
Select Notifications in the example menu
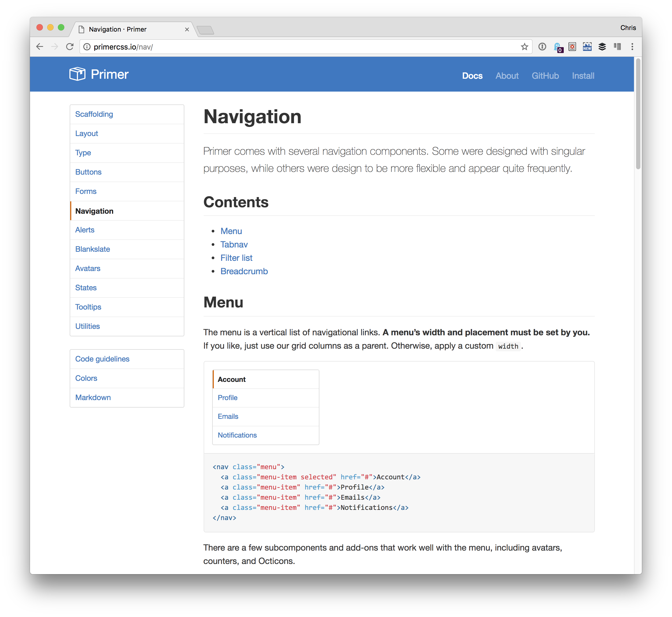[266, 435]
